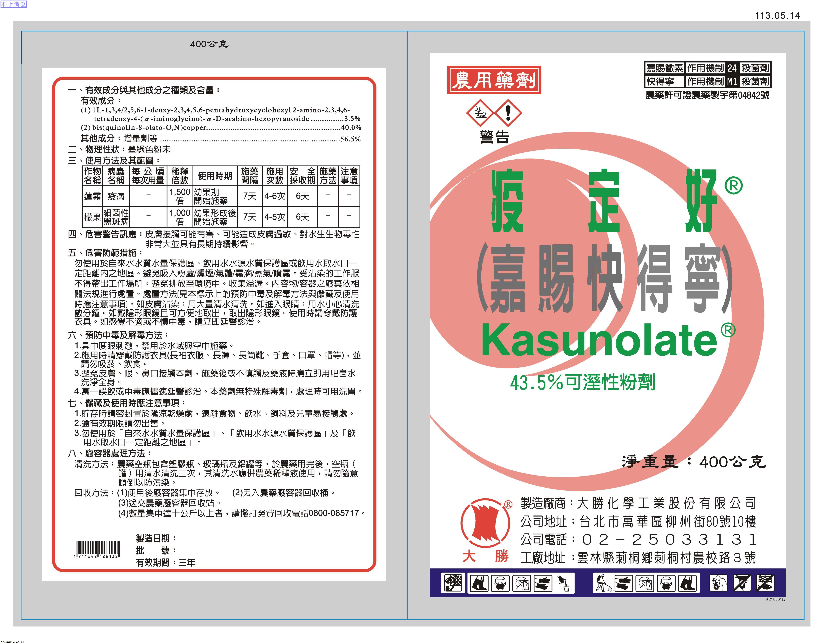Click the 4-6次 application count cell
The width and height of the screenshot is (824, 644).
click(x=275, y=196)
